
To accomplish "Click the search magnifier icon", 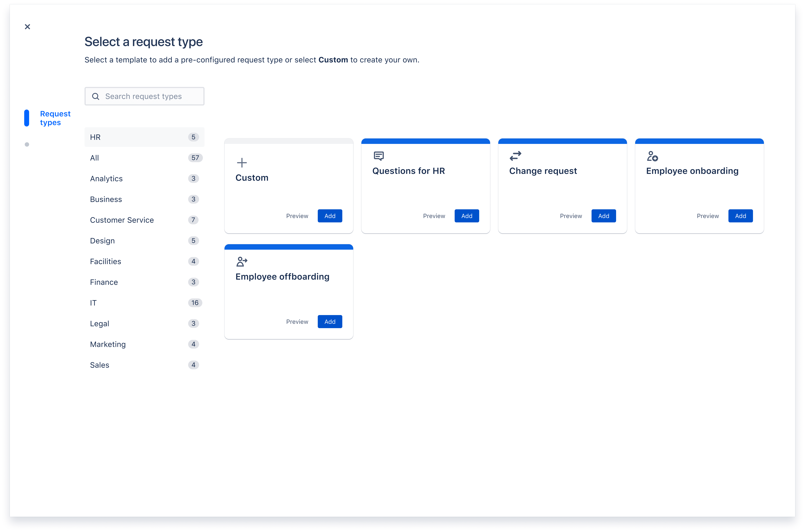I will pos(96,96).
